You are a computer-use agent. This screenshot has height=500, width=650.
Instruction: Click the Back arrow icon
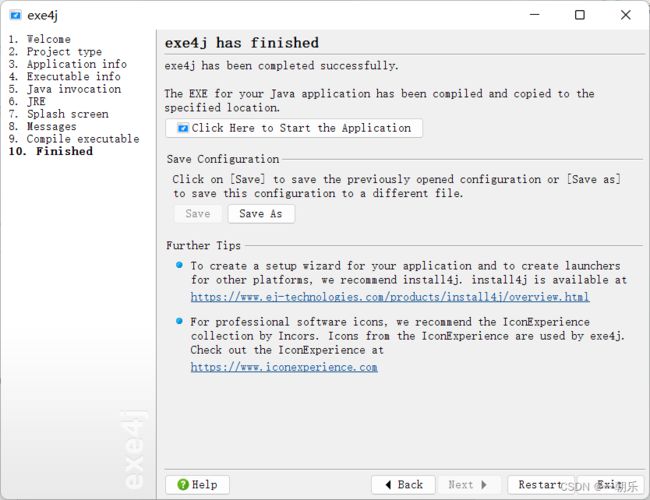[x=388, y=484]
